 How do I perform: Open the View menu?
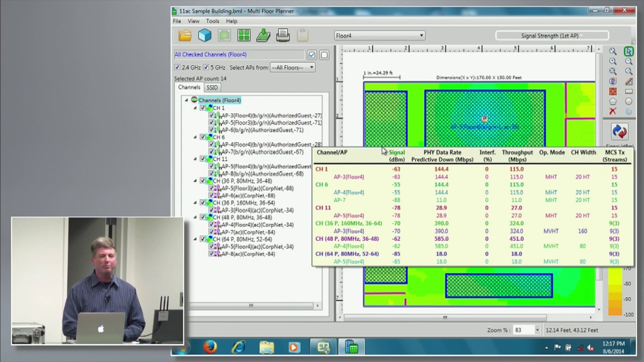[193, 21]
